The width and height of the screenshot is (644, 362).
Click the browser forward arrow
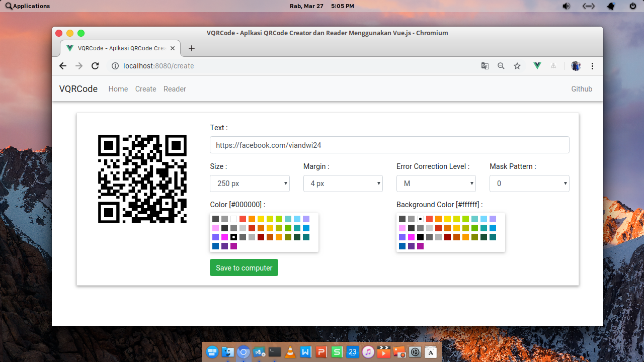[x=79, y=66]
